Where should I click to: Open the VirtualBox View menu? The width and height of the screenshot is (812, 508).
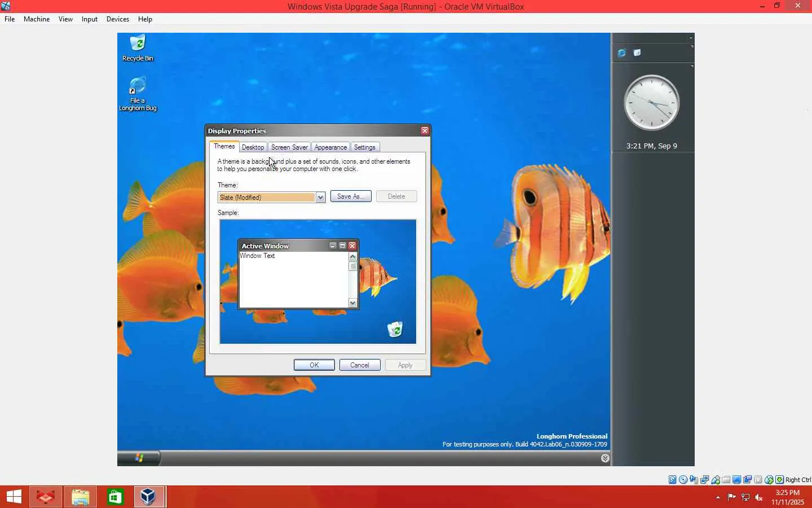pos(65,19)
